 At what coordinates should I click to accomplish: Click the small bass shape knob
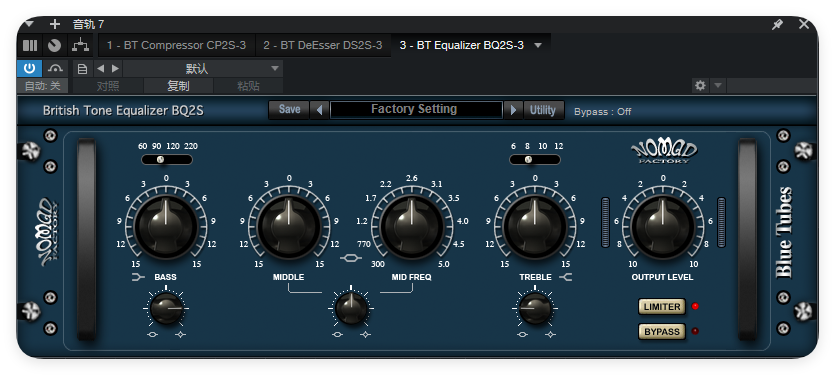pyautogui.click(x=166, y=308)
